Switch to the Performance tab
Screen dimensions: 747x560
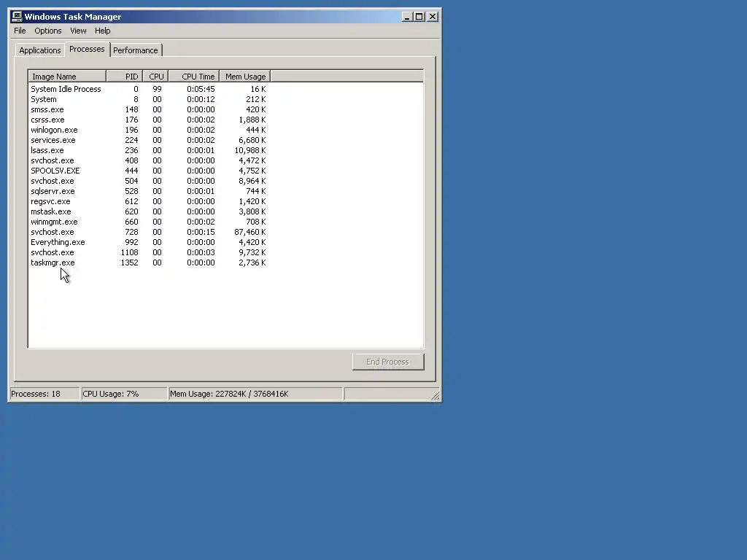tap(135, 50)
